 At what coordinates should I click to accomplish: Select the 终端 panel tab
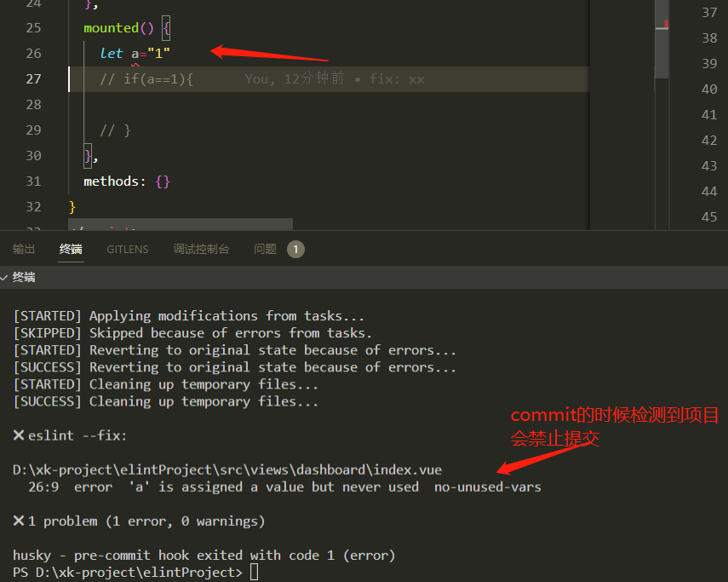(71, 250)
